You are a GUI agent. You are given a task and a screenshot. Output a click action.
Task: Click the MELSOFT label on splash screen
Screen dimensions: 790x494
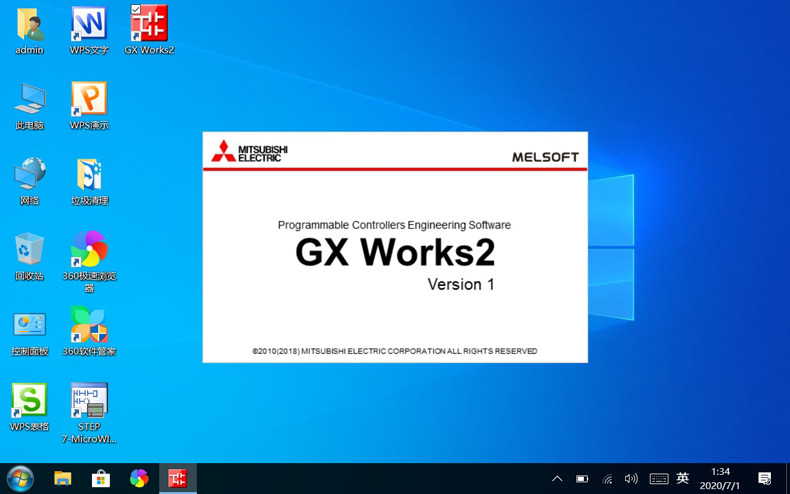point(545,157)
